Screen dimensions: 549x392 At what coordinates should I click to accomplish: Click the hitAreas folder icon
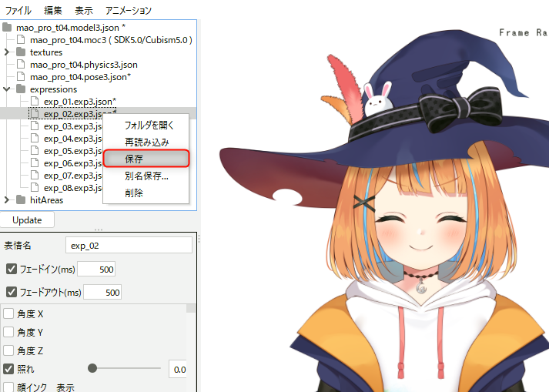[22, 200]
